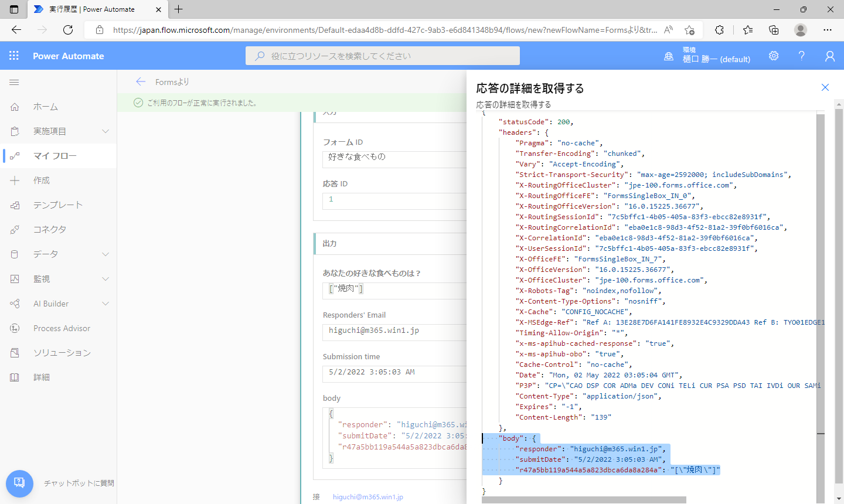Expand the 監視 chevron

coord(105,279)
